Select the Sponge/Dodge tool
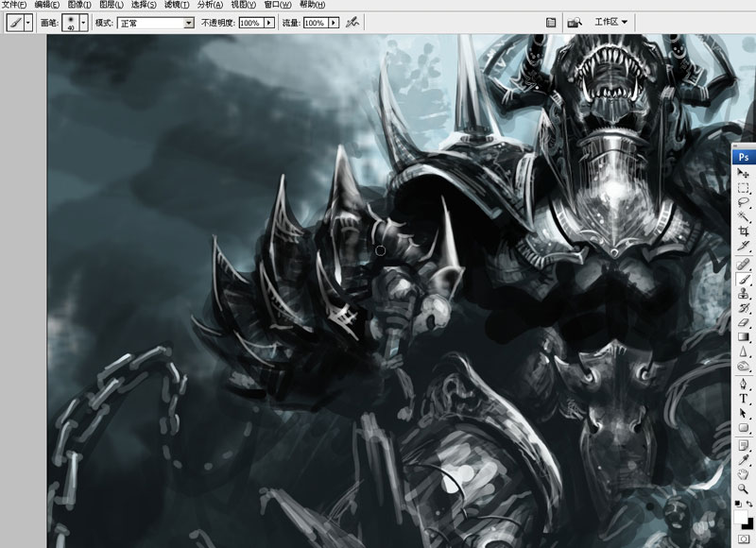Viewport: 756px width, 548px height. pos(743,367)
